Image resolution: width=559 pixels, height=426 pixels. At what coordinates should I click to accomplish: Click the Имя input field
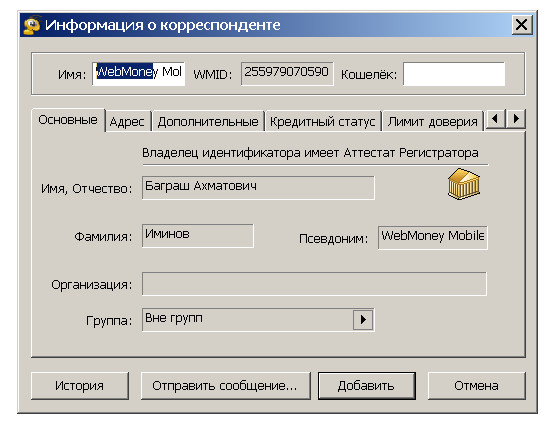(x=139, y=74)
